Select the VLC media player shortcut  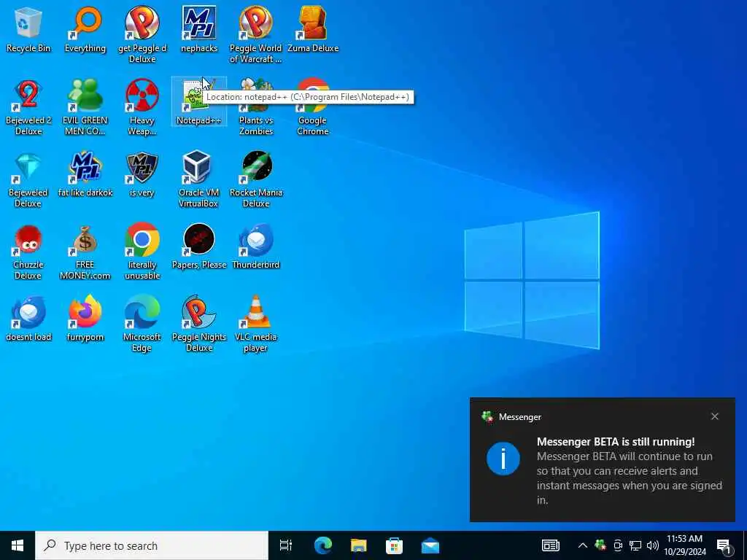tap(256, 324)
